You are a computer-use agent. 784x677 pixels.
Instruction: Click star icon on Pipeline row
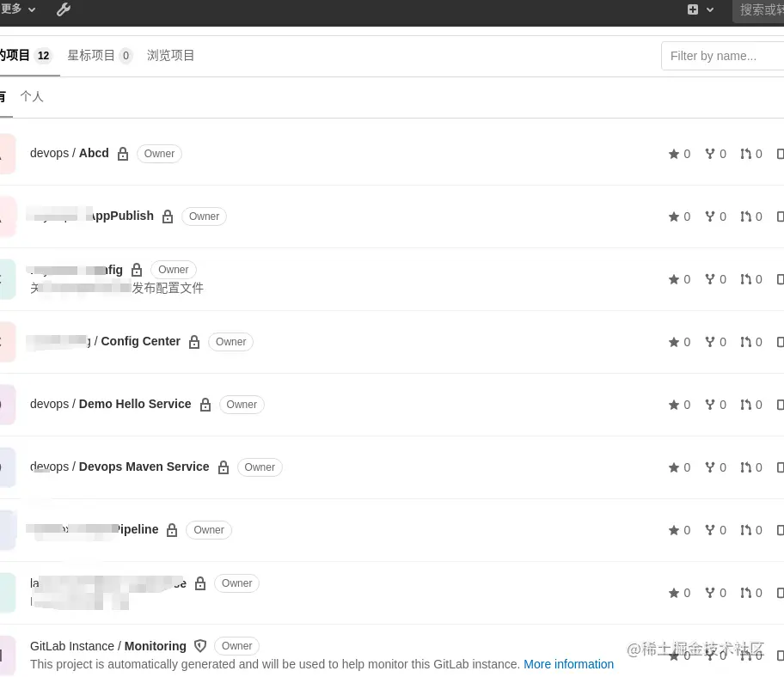674,530
